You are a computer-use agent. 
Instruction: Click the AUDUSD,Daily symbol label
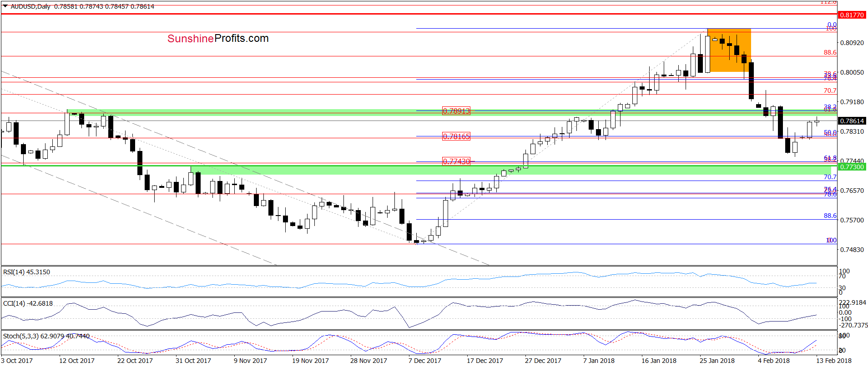tap(30, 6)
